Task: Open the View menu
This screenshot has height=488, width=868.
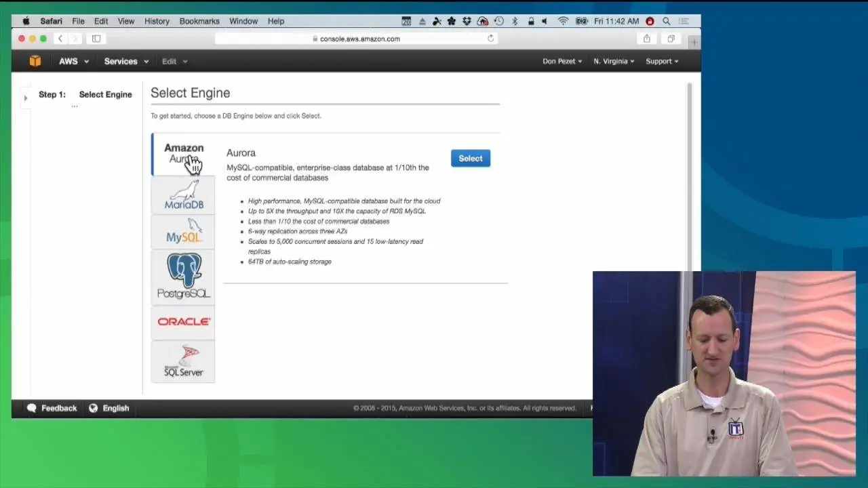Action: pos(126,21)
